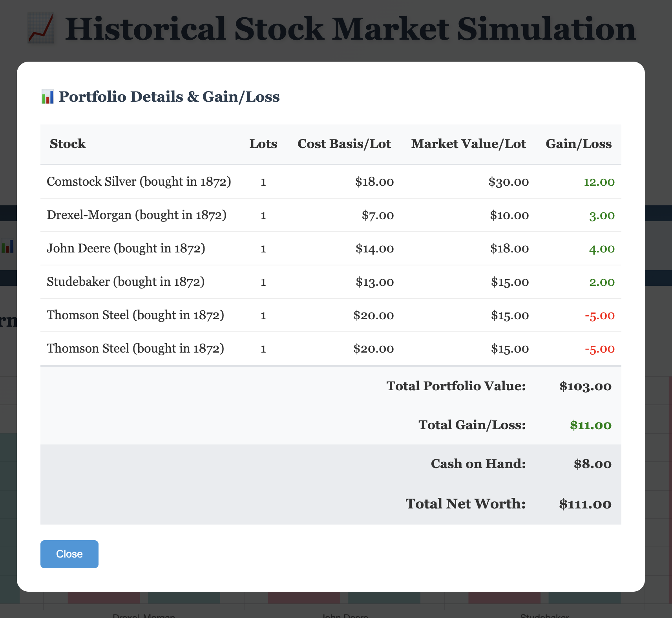Select the second Thomson Steel row
The height and width of the screenshot is (618, 672).
(135, 349)
